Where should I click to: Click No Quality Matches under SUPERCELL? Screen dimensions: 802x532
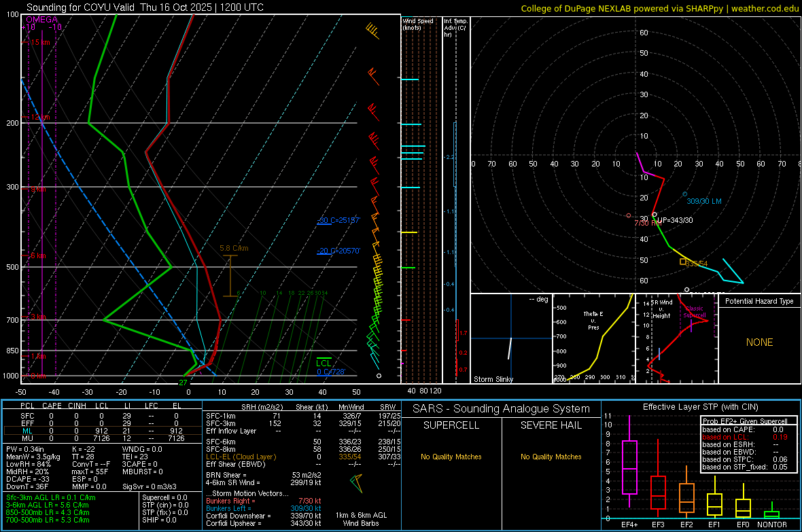coord(451,457)
